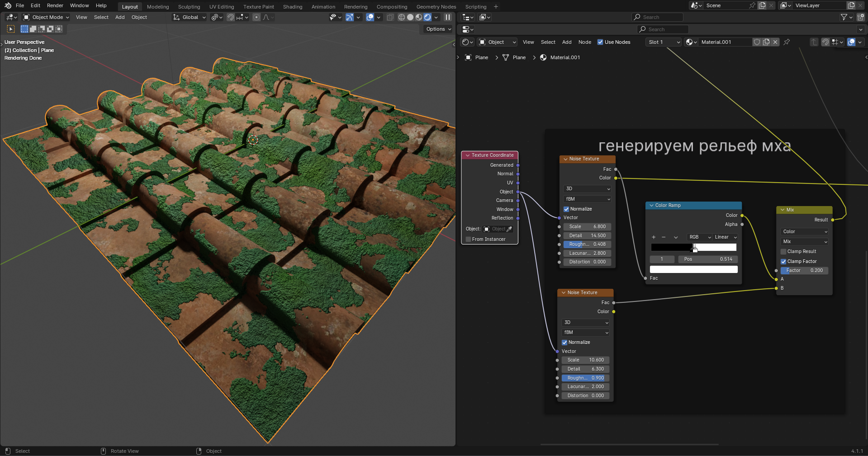Adjust the Mix node Factor slider
This screenshot has height=456, width=868.
(805, 270)
